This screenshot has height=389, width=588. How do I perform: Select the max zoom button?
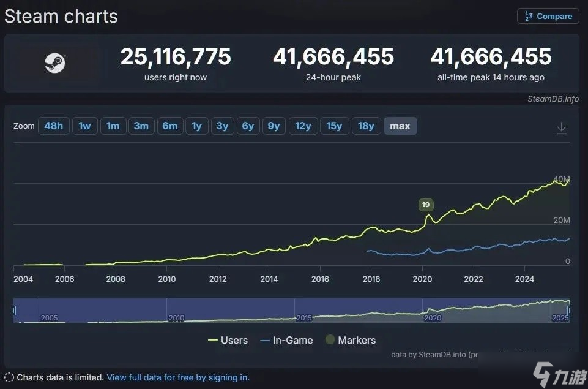[x=400, y=126]
